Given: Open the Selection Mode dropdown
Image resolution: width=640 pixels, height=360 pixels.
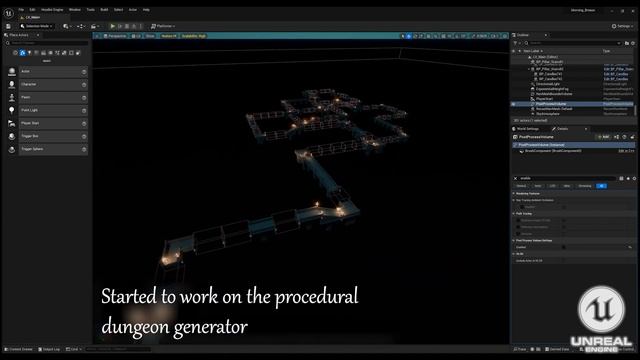Looking at the screenshot, I should 37,26.
